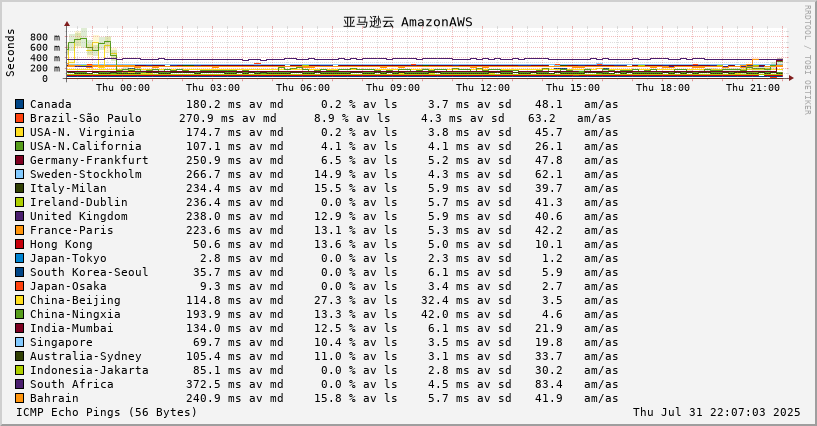This screenshot has width=817, height=426.
Task: Click the Bahrain row name
Action: (x=54, y=398)
